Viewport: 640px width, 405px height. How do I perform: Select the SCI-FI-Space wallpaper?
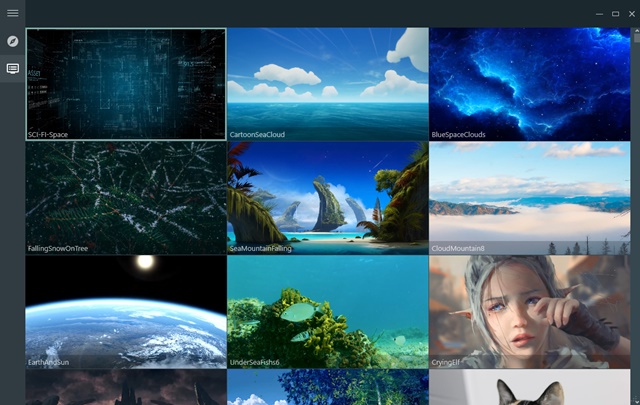(126, 84)
